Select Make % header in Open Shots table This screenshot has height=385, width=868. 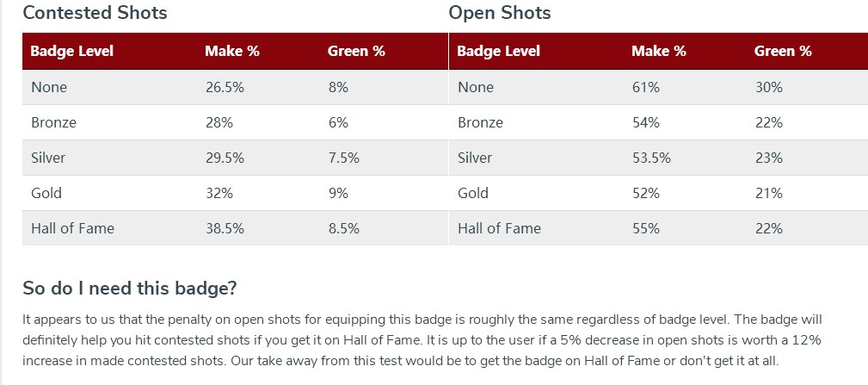[659, 52]
